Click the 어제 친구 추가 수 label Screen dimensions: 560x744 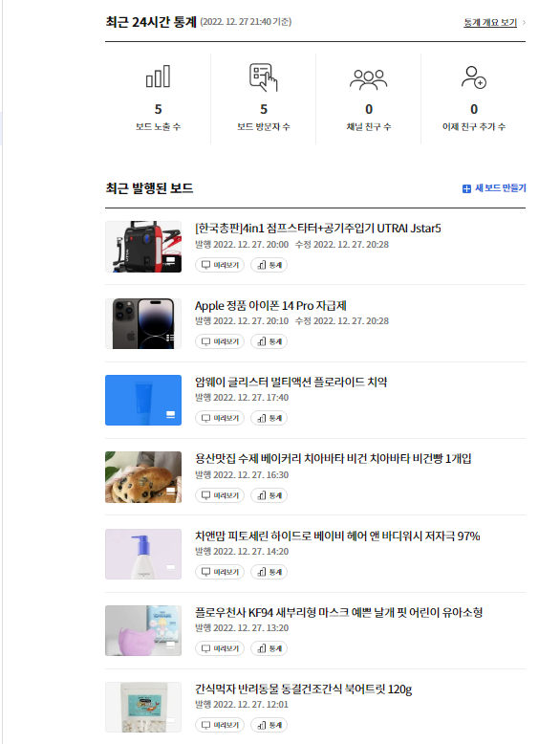(x=474, y=126)
